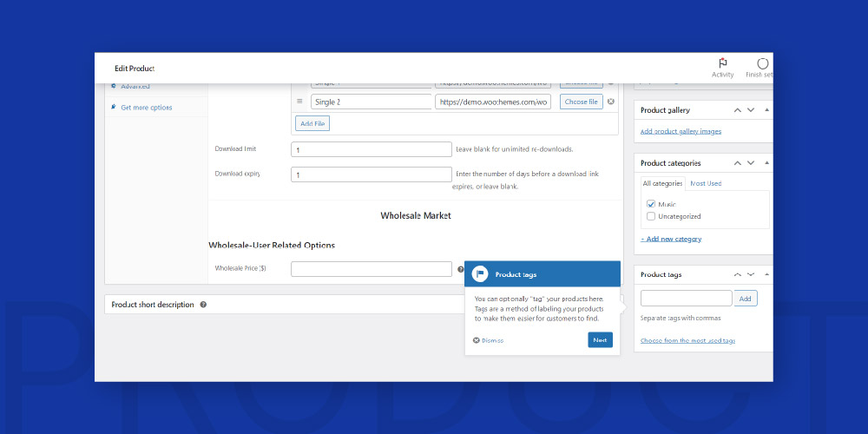The image size is (868, 434).
Task: Collapse the Product gallery panel
Action: 766,110
